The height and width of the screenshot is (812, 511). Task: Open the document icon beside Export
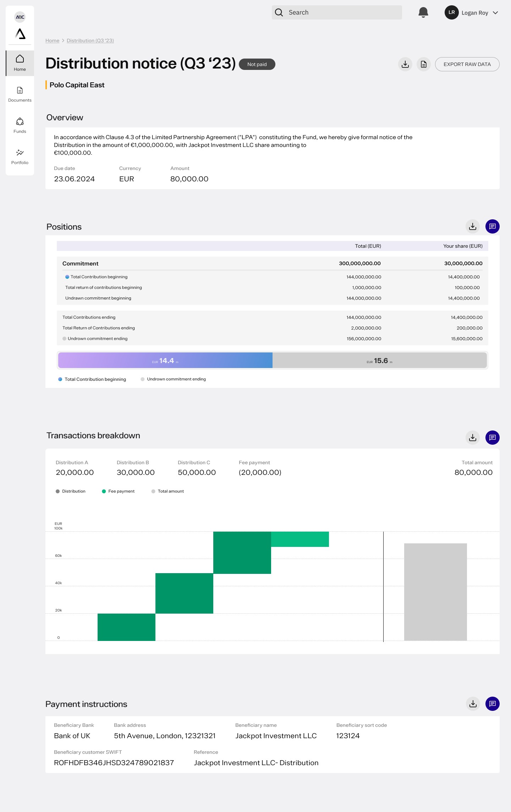pos(424,64)
